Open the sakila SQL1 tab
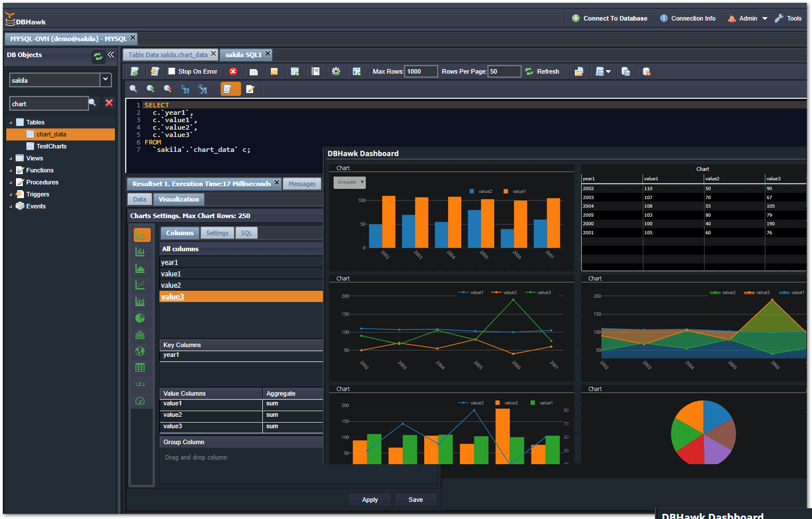This screenshot has width=812, height=519. [242, 54]
